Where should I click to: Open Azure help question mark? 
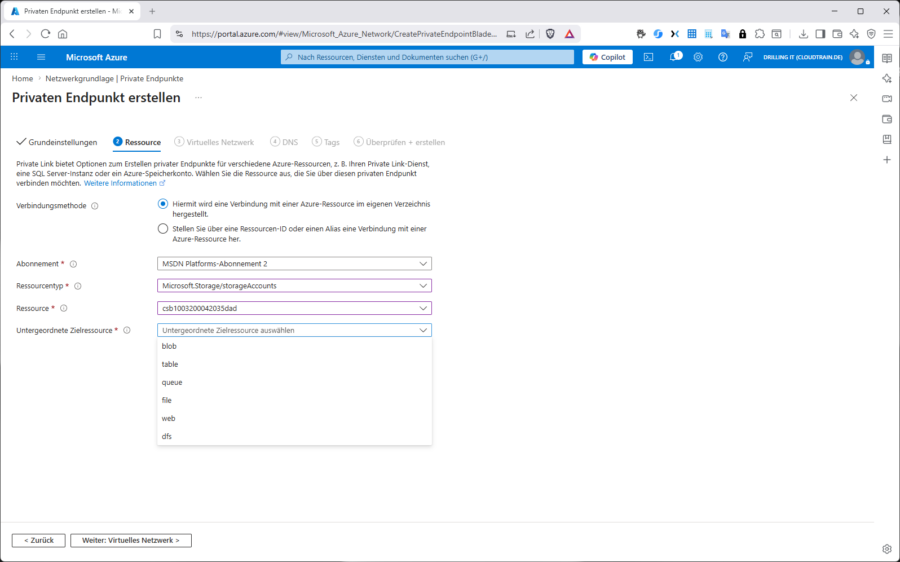point(723,57)
